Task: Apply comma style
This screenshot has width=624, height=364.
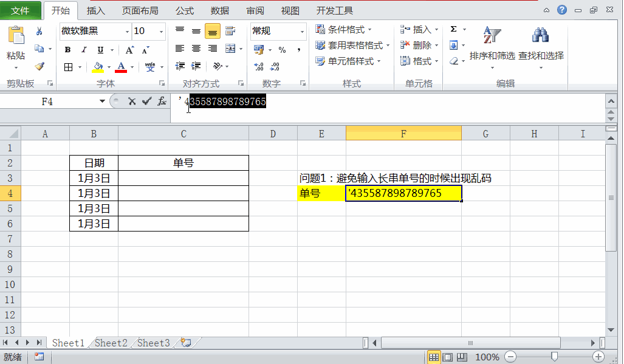Action: click(298, 50)
